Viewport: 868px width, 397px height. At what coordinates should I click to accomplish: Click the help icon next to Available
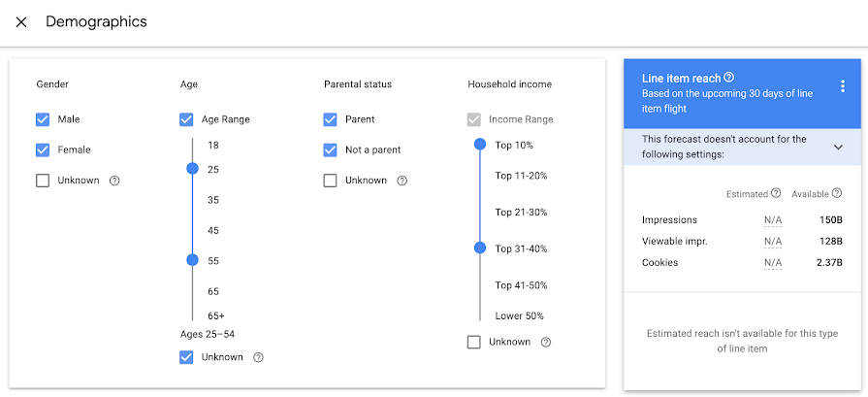click(837, 194)
